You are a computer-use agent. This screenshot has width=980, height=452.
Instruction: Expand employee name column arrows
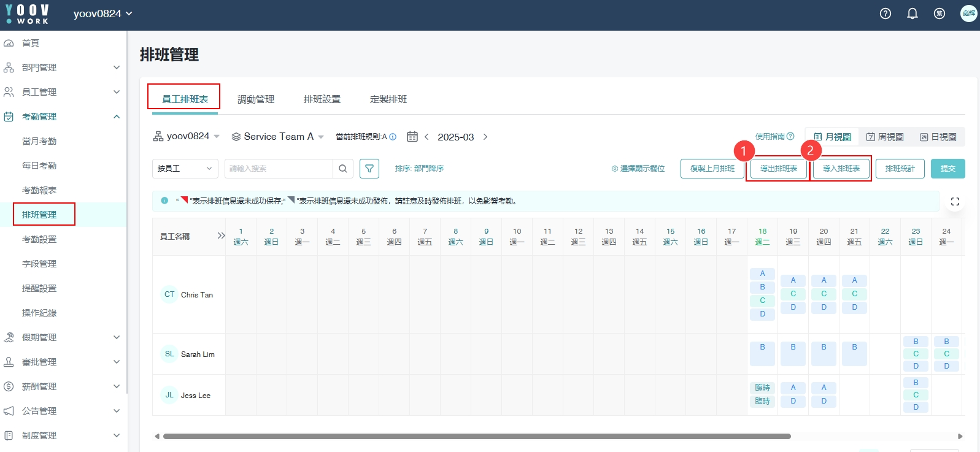(x=221, y=236)
